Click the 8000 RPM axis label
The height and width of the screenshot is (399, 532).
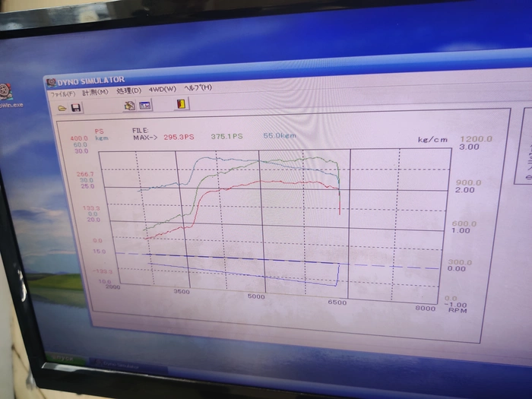tap(425, 308)
